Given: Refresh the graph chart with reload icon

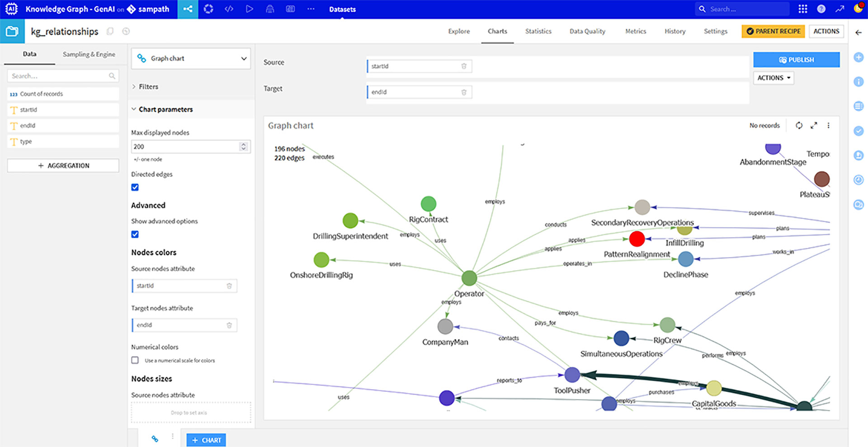Looking at the screenshot, I should [799, 126].
